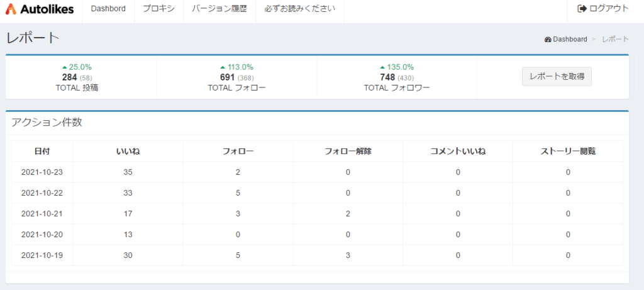Click the green arrow beside 135.0%
This screenshot has height=290, width=644.
tap(383, 67)
